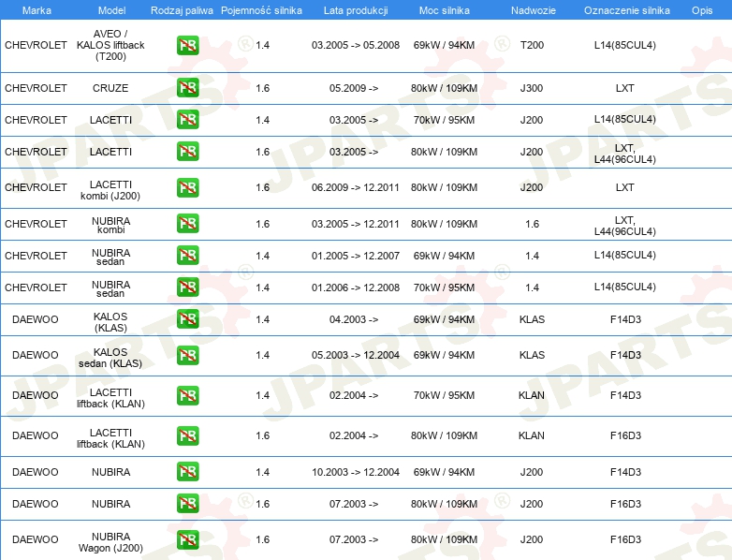Select the KALOS (KLAS) model cell
The width and height of the screenshot is (732, 560).
[110, 322]
